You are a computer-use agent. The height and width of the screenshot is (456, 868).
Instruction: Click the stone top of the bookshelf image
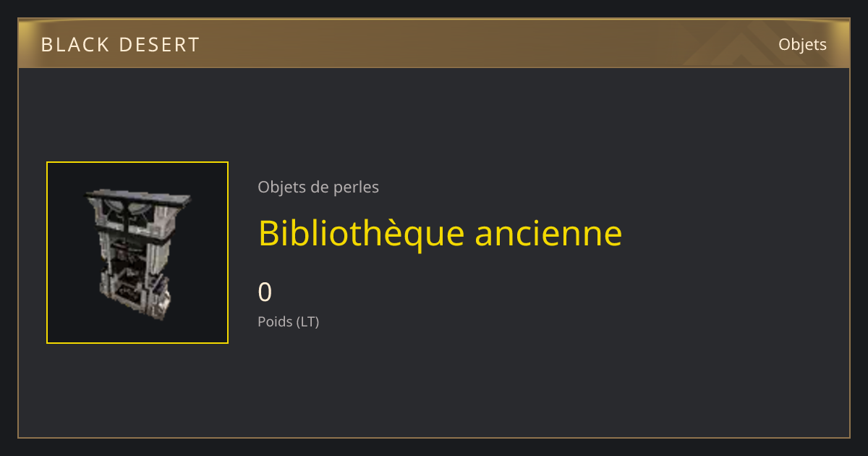pos(138,196)
